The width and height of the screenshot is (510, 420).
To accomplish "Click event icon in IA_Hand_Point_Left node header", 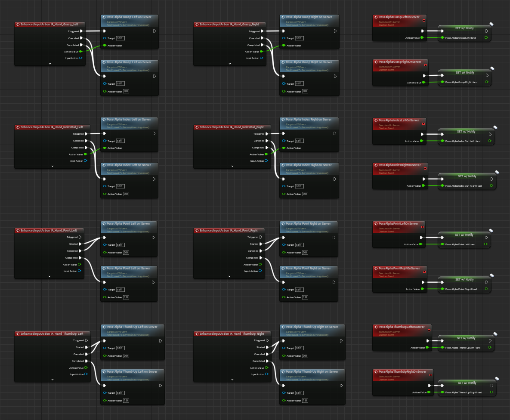I will (18, 230).
